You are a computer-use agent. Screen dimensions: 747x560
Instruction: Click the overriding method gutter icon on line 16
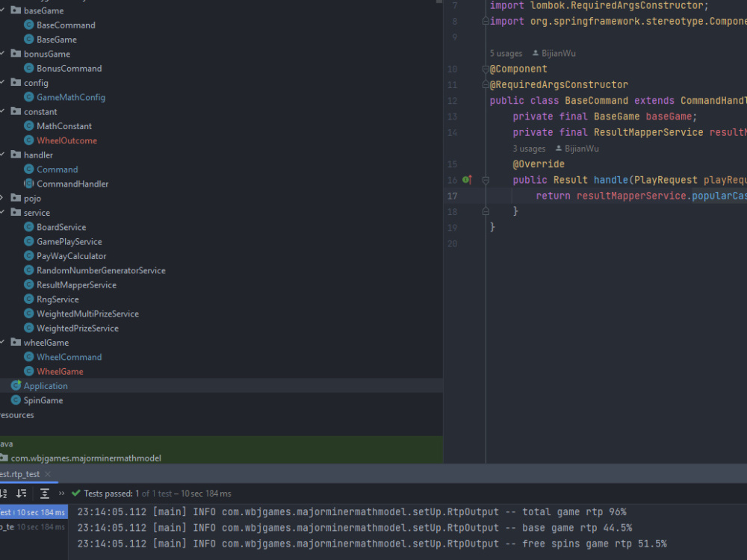point(468,179)
